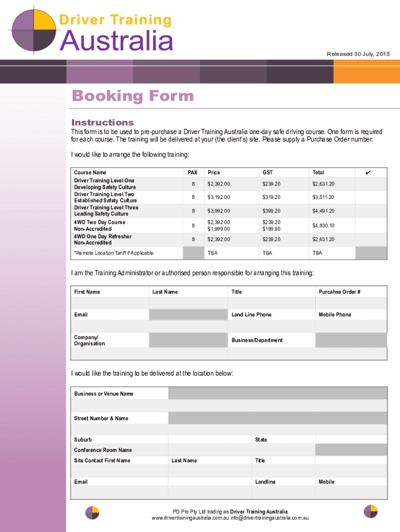Focus the Suburb input field
Screen dimensions: 400x532
209,440
